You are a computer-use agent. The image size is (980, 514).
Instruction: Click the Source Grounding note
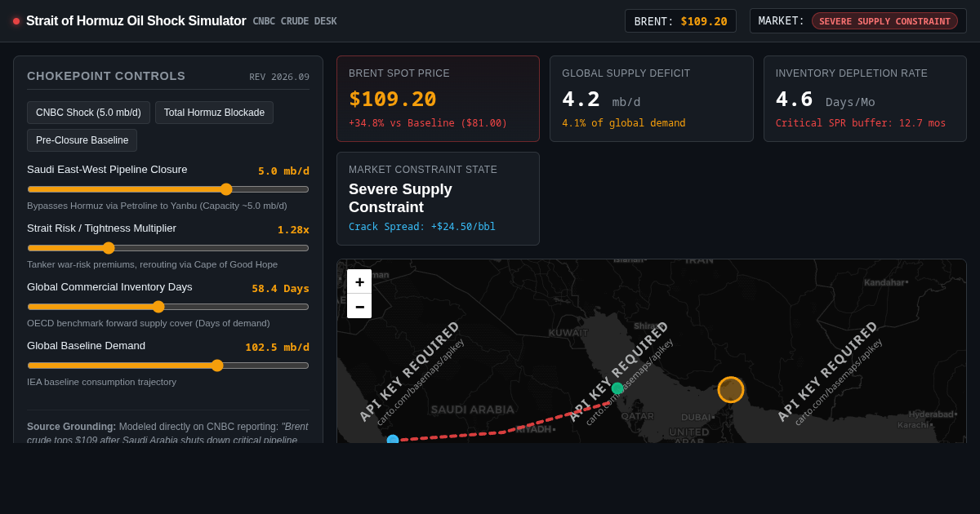[167, 433]
